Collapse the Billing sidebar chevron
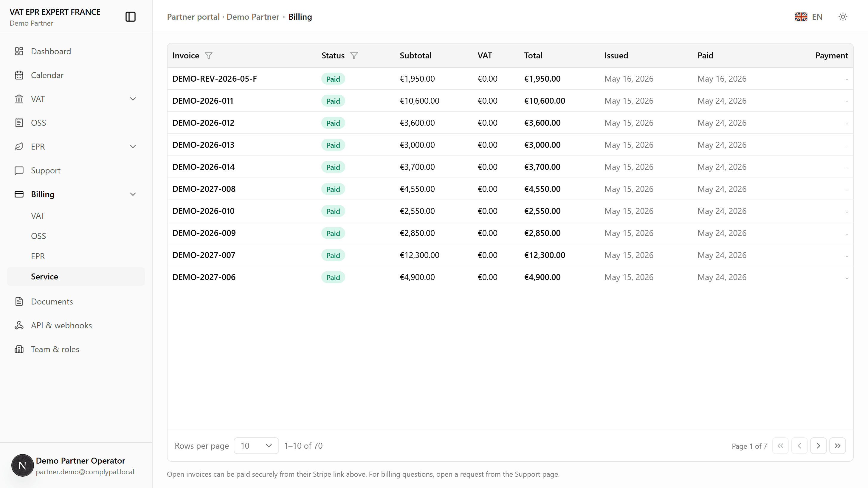 (133, 194)
